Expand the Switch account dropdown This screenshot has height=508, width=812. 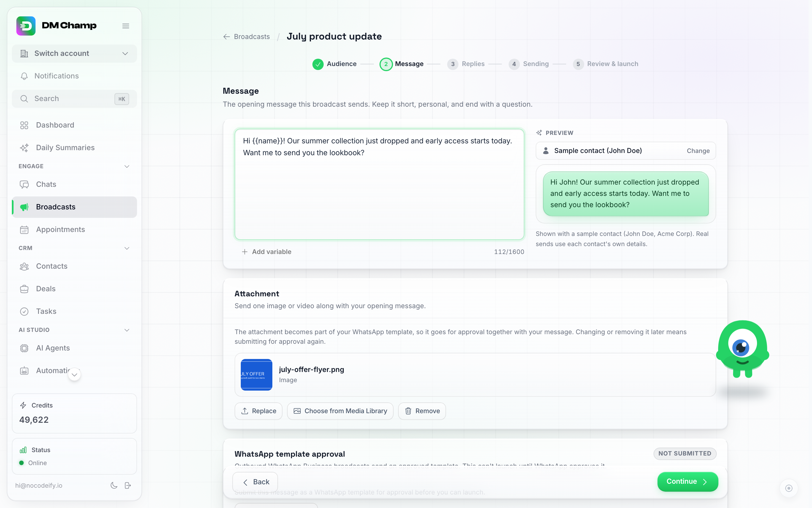[x=74, y=53]
